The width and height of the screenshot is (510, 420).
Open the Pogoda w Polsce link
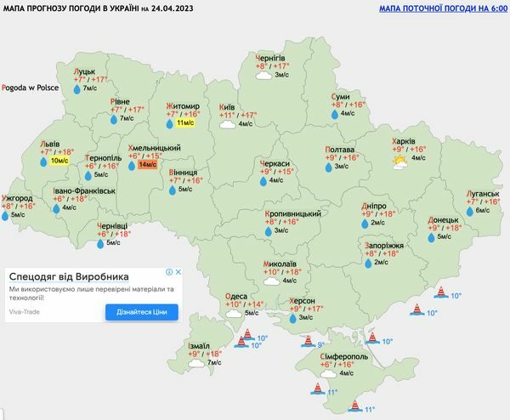pyautogui.click(x=31, y=88)
